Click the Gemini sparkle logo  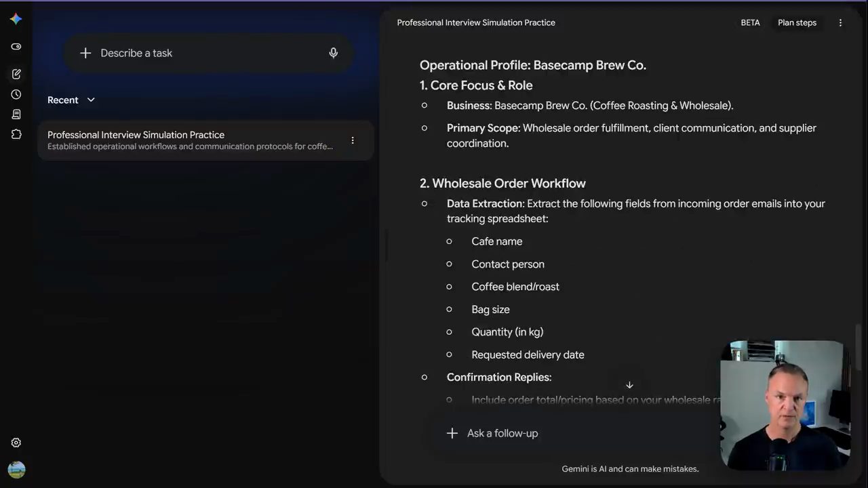pyautogui.click(x=16, y=19)
